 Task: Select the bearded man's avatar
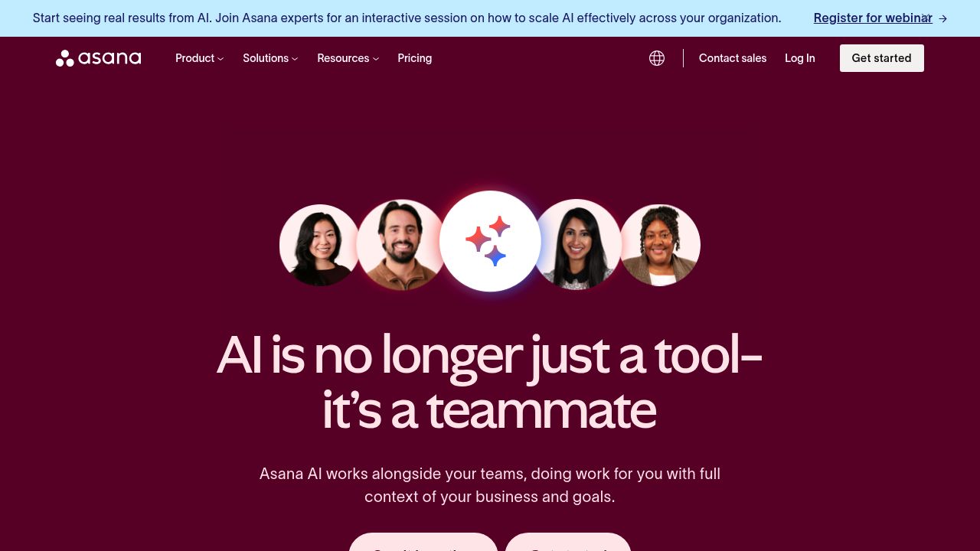(x=400, y=245)
